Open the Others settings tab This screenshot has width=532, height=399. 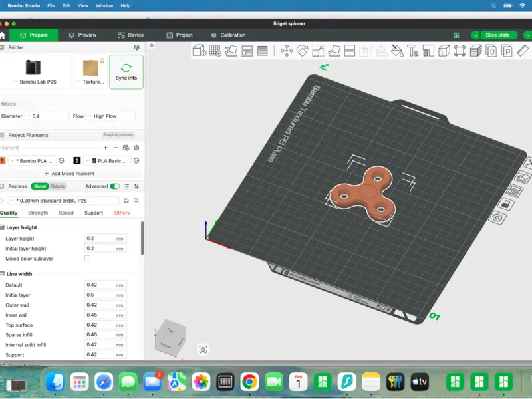122,213
